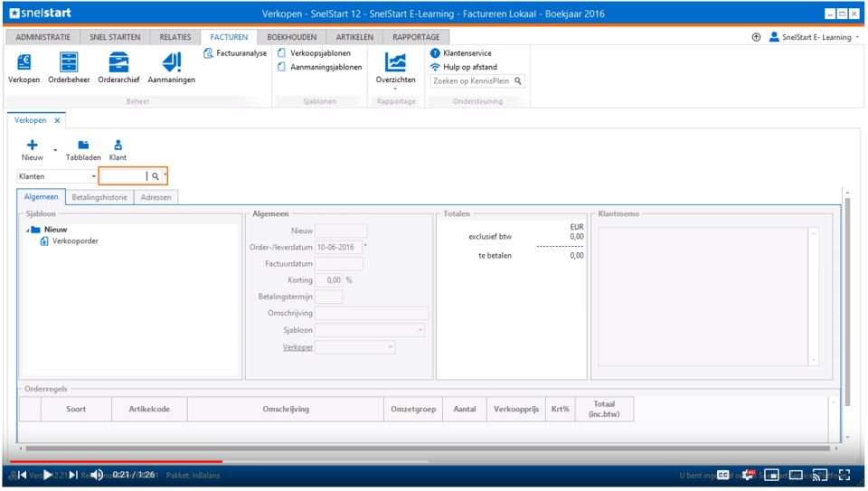Click the upload arrow icon near user name
Viewport: 868px width, 491px height.
click(x=756, y=37)
